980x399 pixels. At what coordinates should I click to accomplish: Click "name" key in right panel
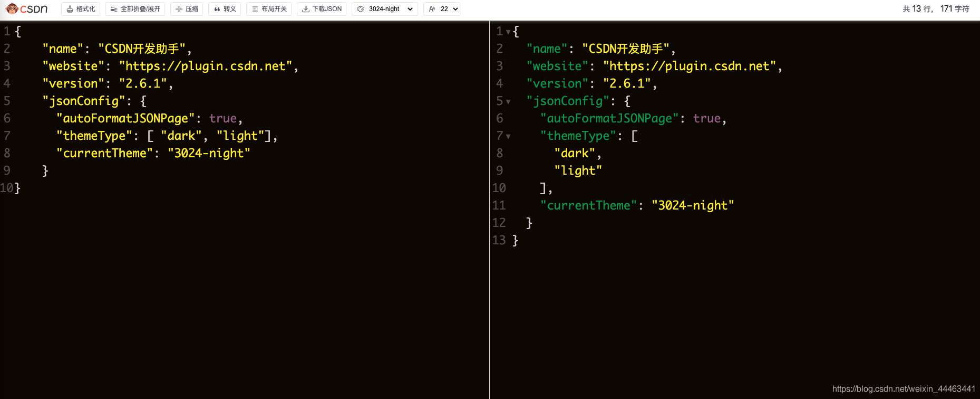[x=547, y=49]
